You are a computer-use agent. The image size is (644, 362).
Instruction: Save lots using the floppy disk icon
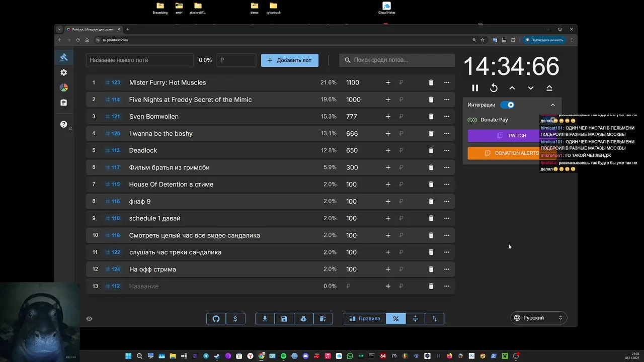coord(284,319)
